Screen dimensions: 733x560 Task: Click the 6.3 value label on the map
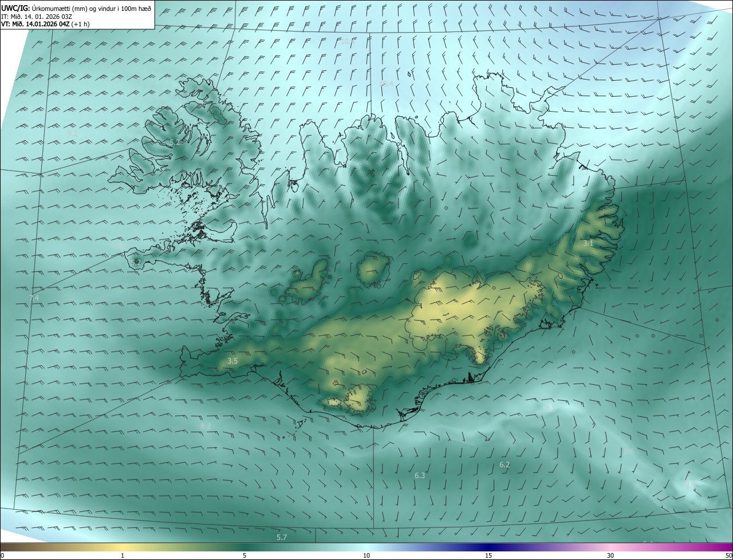(420, 475)
